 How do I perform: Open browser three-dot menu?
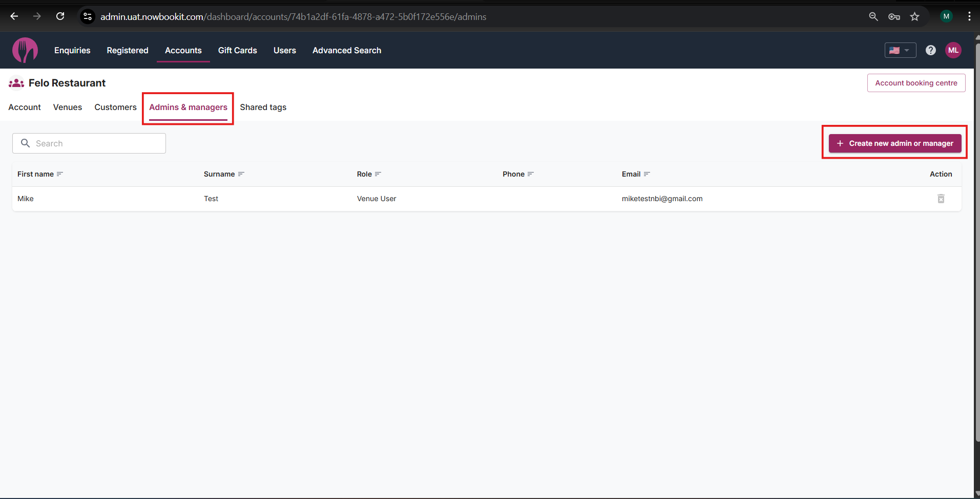coord(969,16)
